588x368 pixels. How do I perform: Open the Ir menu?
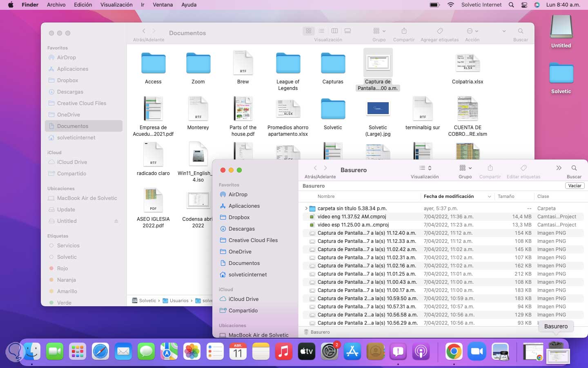coord(143,5)
